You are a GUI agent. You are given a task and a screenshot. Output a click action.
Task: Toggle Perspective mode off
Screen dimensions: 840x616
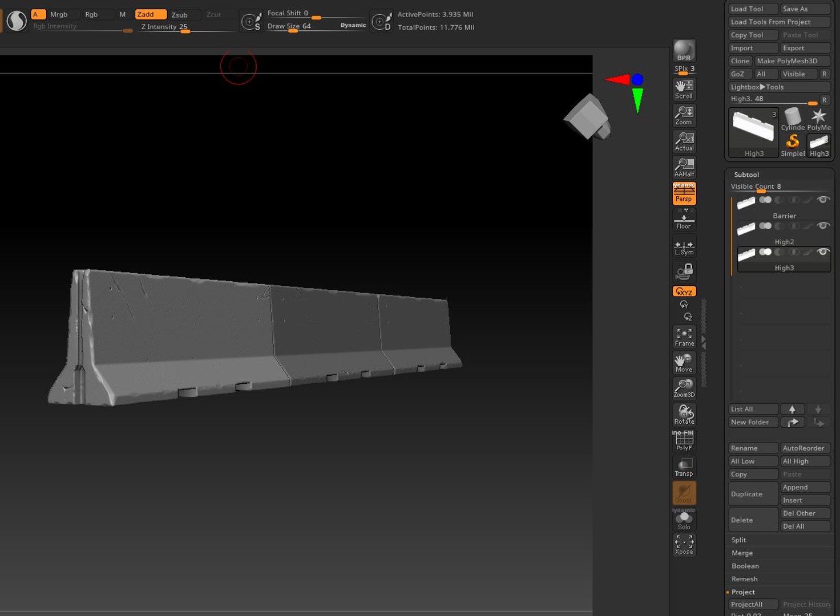pyautogui.click(x=684, y=193)
